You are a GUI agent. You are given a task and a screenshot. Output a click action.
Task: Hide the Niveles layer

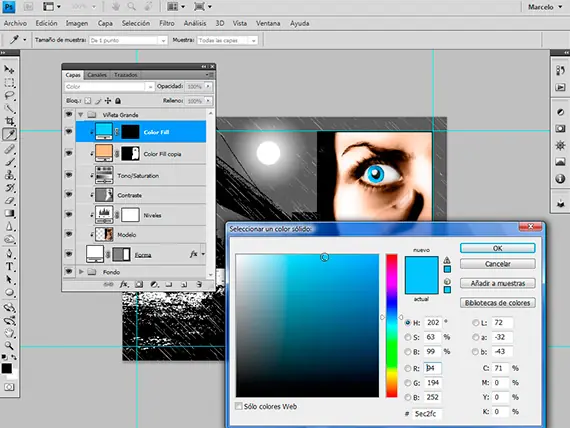coord(69,214)
